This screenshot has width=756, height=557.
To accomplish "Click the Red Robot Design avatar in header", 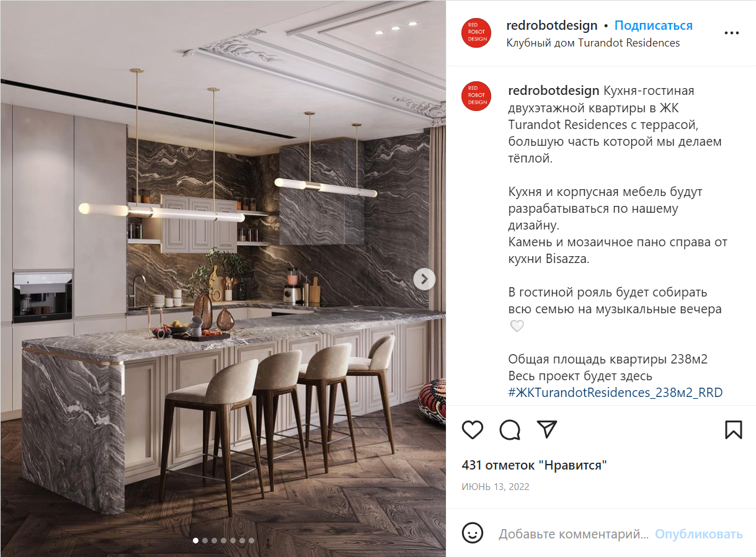I will (476, 33).
